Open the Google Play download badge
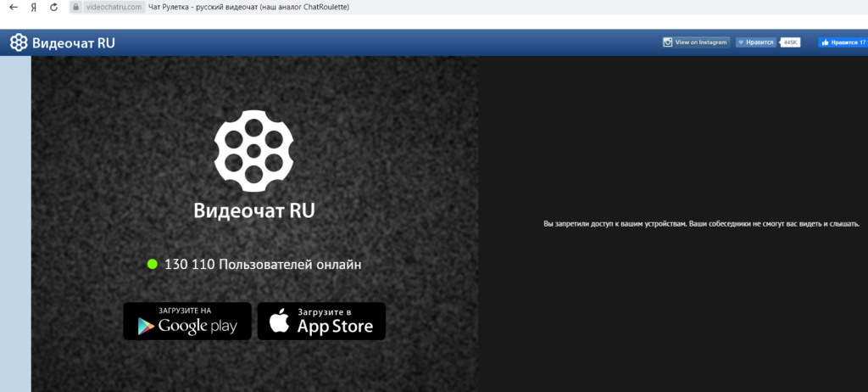 (x=187, y=321)
